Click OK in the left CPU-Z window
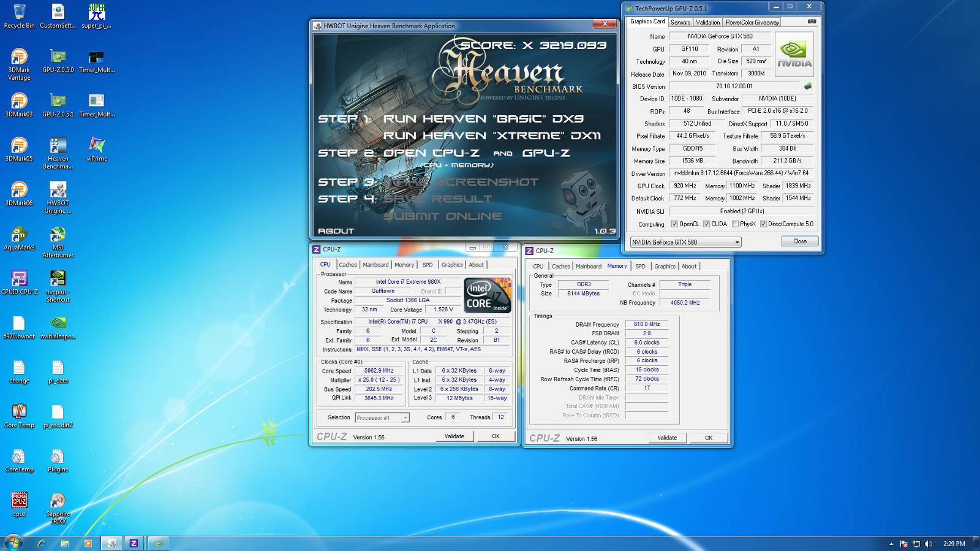The height and width of the screenshot is (551, 980). [496, 436]
